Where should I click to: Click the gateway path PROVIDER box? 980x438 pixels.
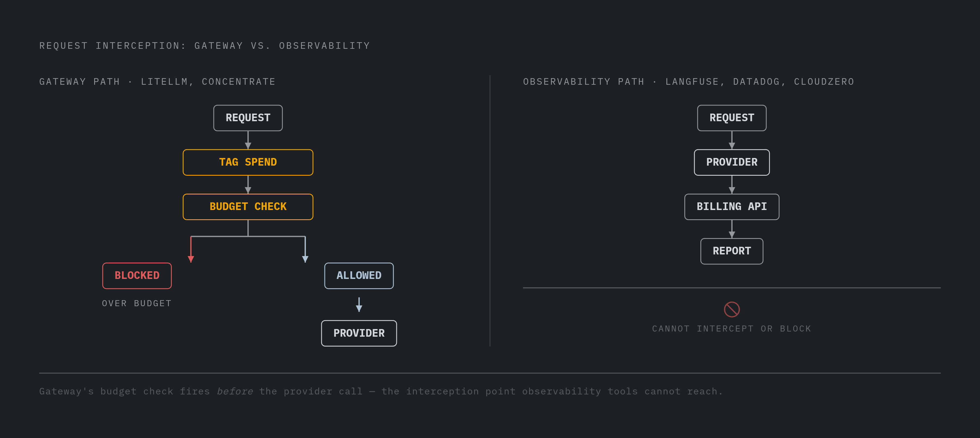tap(359, 333)
